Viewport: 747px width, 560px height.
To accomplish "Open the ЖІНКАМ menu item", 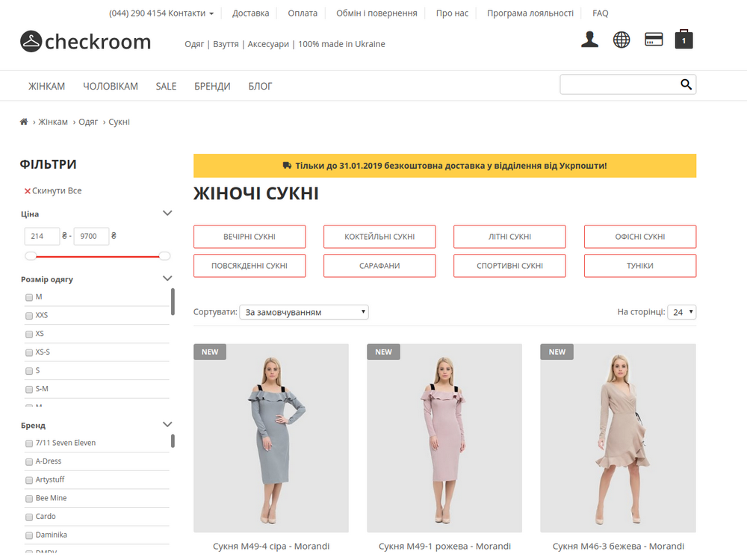I will (x=47, y=87).
